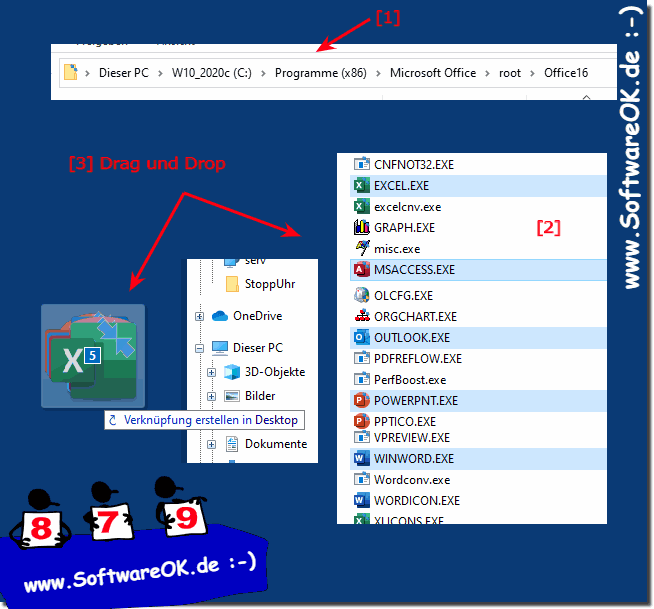
Task: Click the PDFREFLOW.EXE file icon
Action: pyautogui.click(x=362, y=358)
